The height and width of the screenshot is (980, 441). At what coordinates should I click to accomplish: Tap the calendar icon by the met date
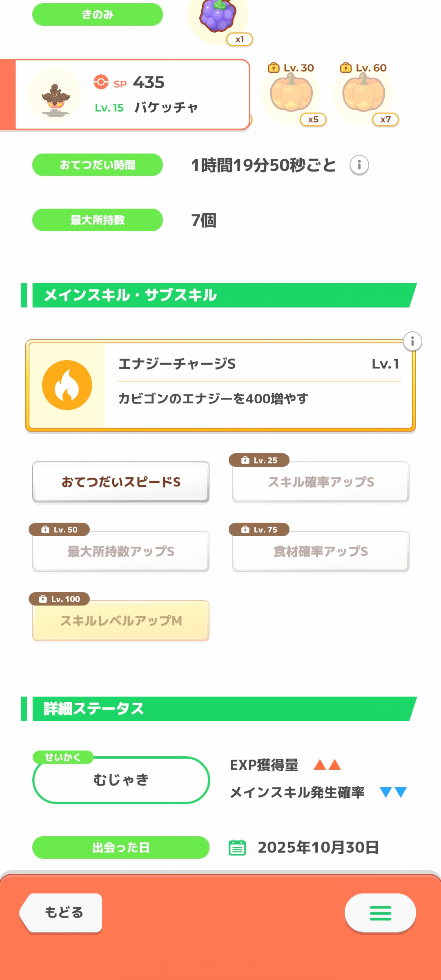[x=237, y=847]
